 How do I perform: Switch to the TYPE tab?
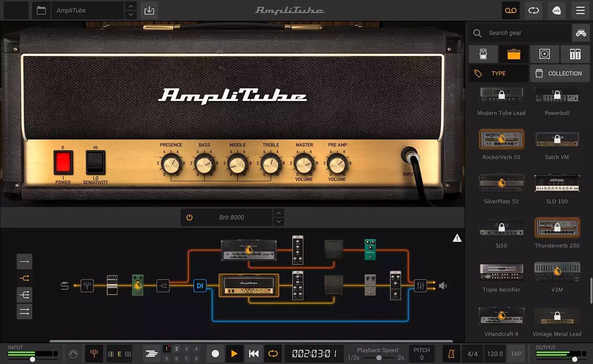[498, 73]
